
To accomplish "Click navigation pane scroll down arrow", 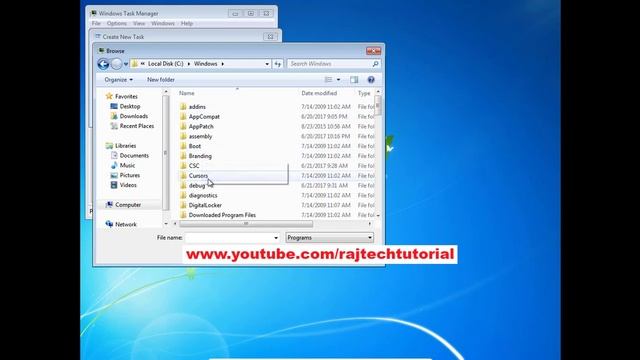I will pos(166,224).
